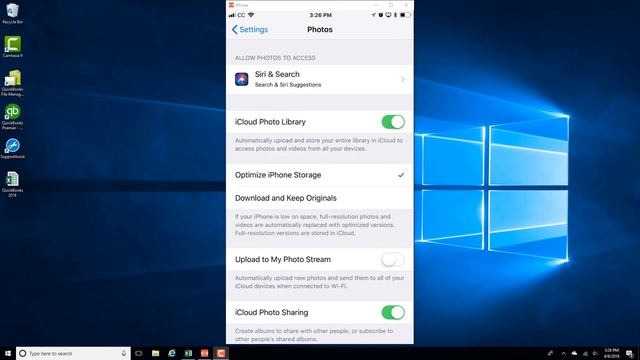Enable Upload to My Photo Stream switch

click(x=393, y=259)
